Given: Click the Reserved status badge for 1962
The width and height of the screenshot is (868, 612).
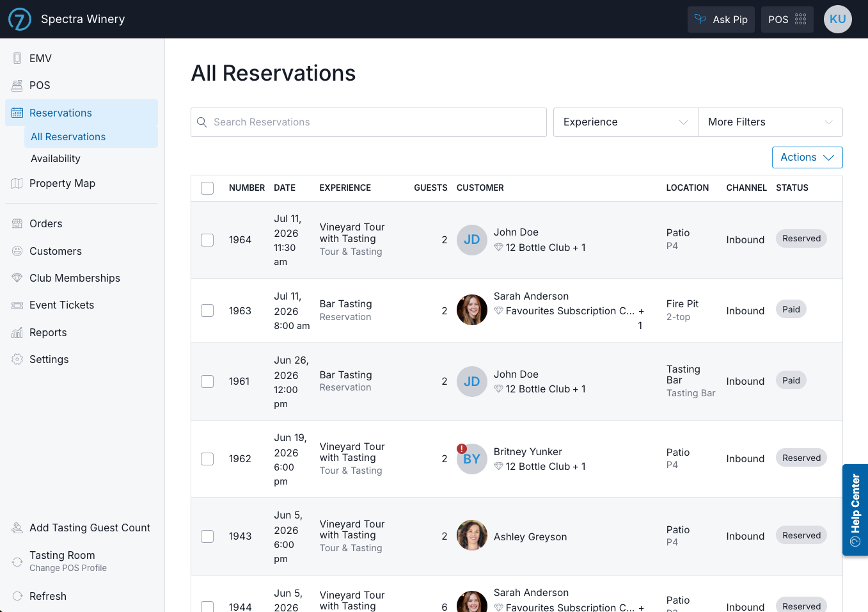Looking at the screenshot, I should tap(801, 458).
